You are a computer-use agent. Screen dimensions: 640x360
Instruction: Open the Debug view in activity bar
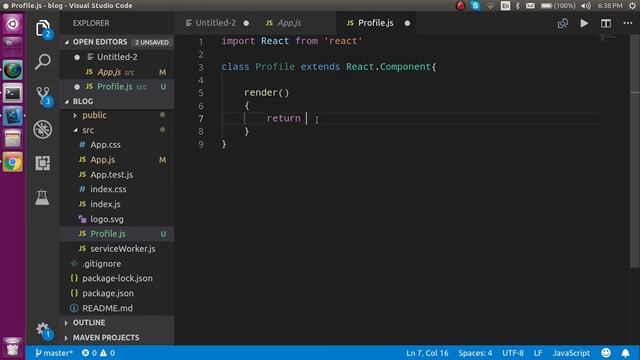click(x=42, y=129)
